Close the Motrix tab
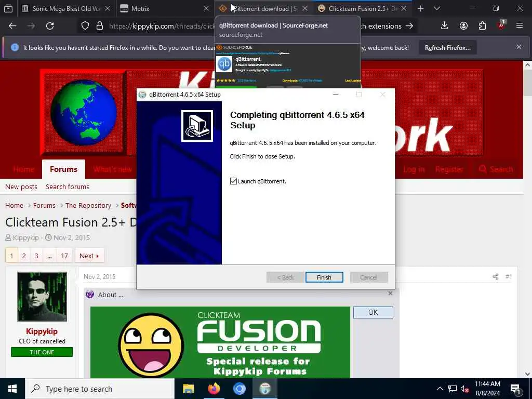 [206, 8]
